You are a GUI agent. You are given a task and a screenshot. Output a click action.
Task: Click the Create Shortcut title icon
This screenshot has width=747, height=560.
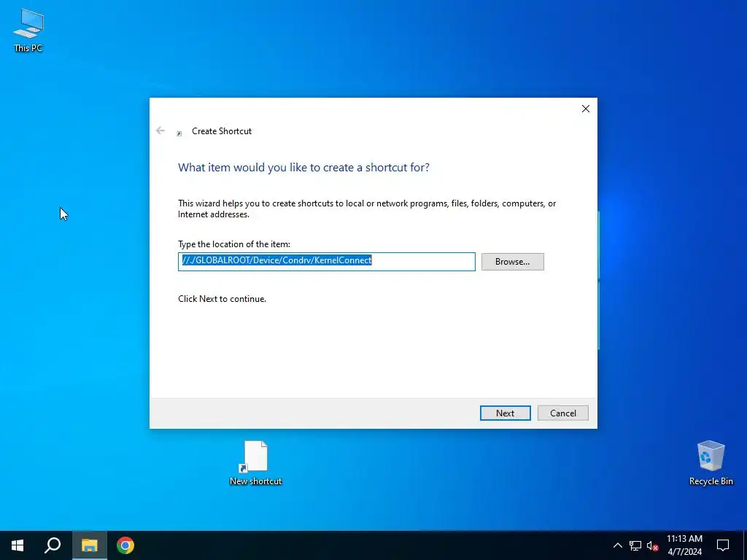[179, 133]
